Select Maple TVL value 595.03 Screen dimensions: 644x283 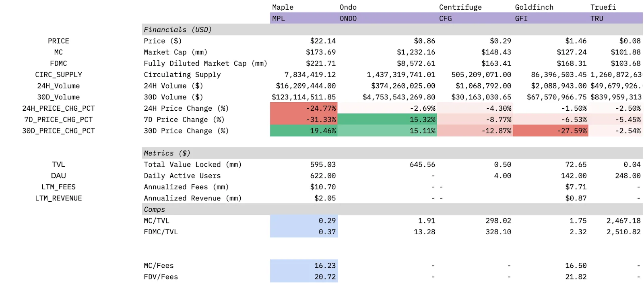(x=323, y=165)
